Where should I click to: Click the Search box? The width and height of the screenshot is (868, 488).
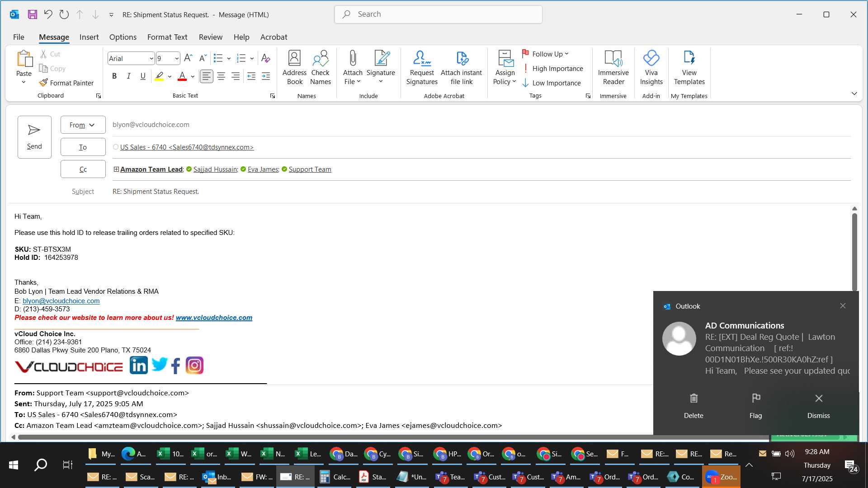click(x=438, y=14)
